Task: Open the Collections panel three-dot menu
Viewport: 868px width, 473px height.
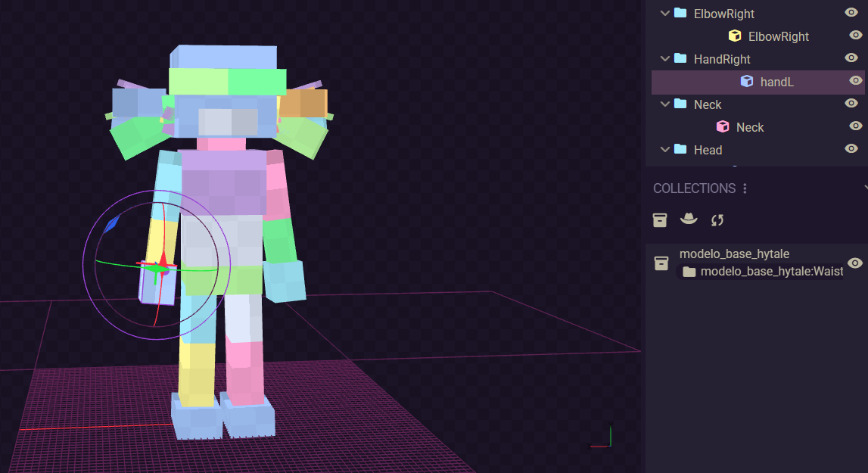Action: (x=745, y=188)
